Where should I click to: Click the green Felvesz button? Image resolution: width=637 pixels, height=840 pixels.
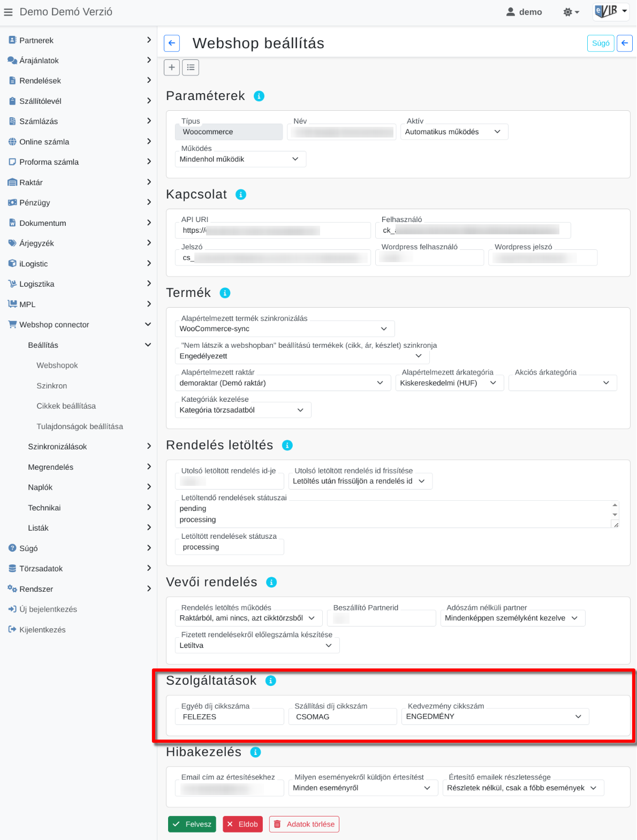pyautogui.click(x=192, y=824)
